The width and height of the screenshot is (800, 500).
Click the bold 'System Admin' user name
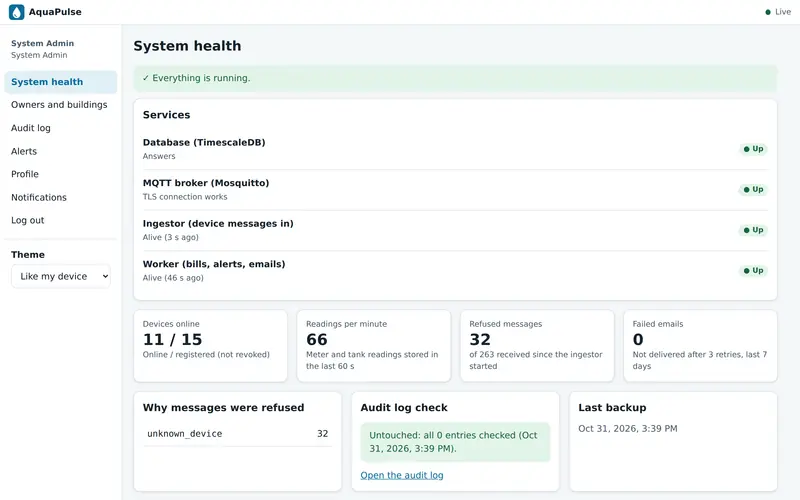[x=42, y=43]
